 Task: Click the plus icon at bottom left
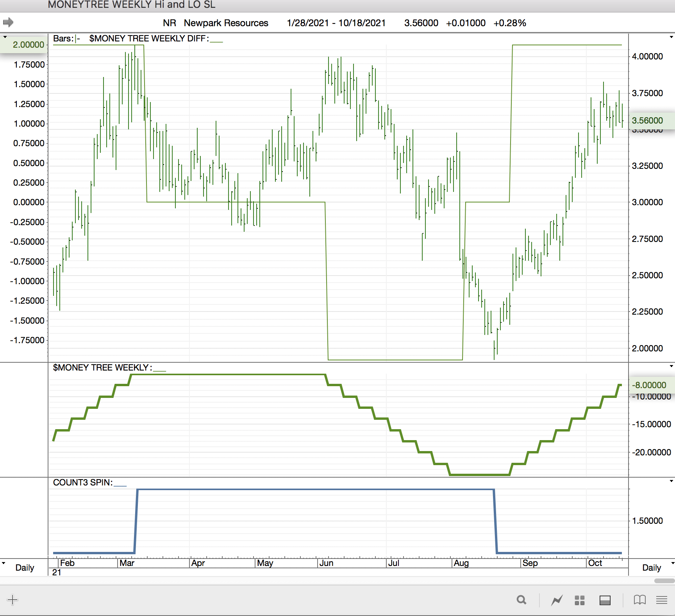12,600
